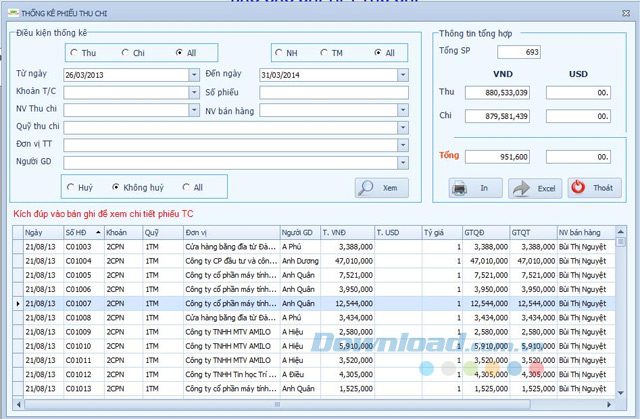Select the Thu radio button

(x=75, y=52)
